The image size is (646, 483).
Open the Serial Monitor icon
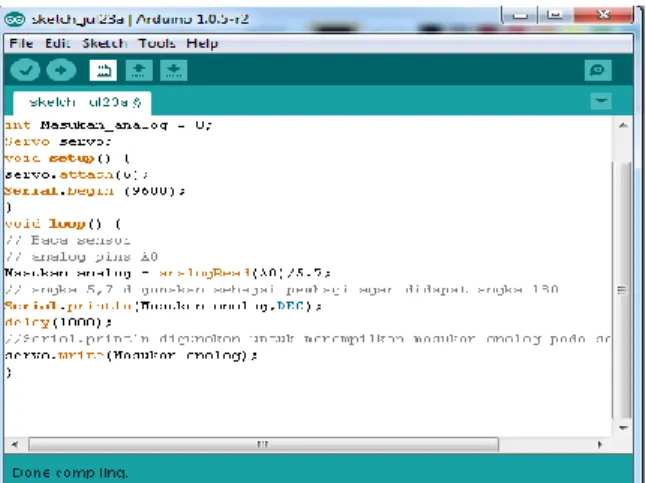(598, 70)
